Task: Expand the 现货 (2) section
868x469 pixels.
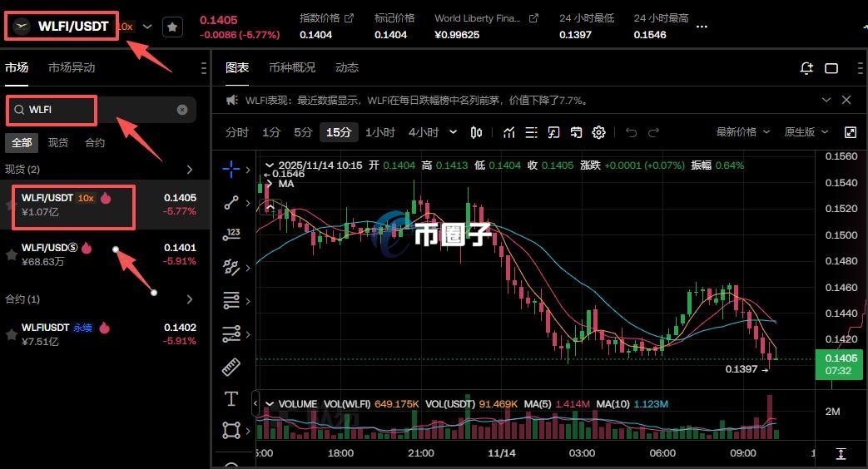Action: click(189, 170)
